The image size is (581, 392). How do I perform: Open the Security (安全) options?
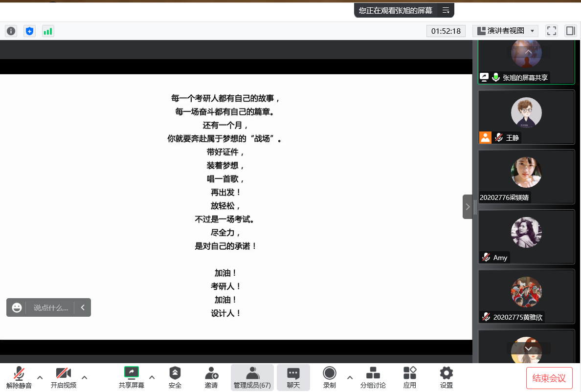click(175, 377)
